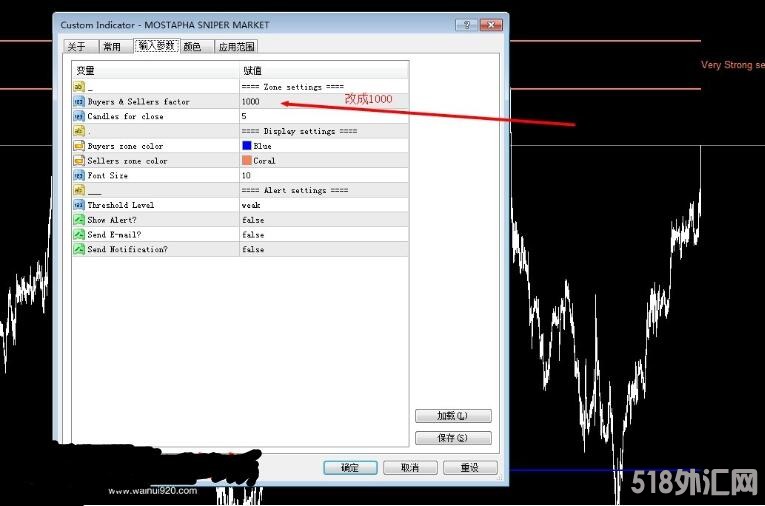Close the Custom Indicator dialog
Viewport: 765px width, 506px height.
tap(491, 24)
